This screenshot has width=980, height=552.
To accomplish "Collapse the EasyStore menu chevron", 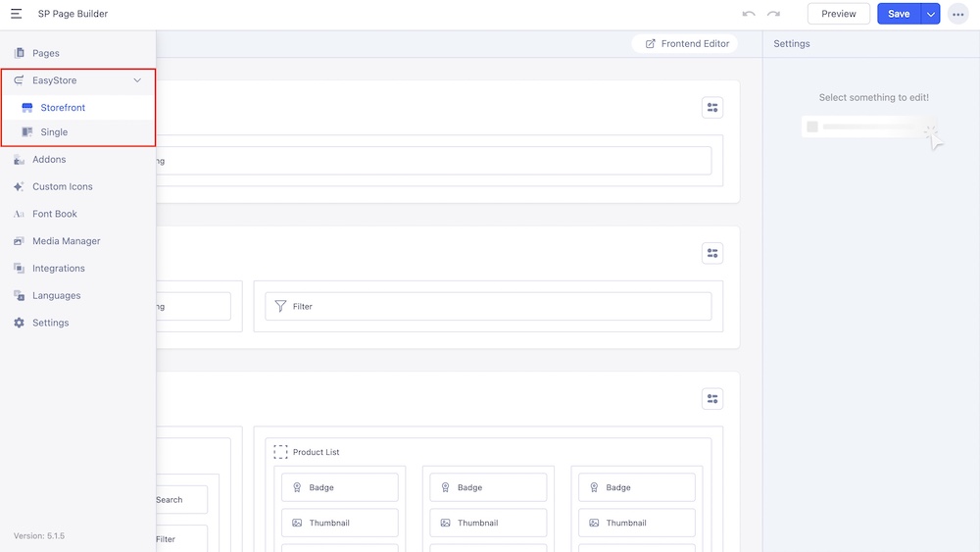I will (x=137, y=80).
